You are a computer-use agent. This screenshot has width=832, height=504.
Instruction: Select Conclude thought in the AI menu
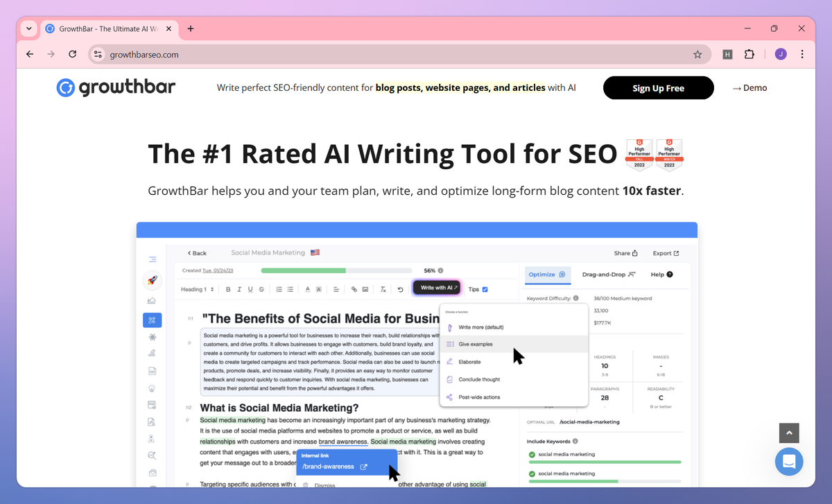click(514, 379)
